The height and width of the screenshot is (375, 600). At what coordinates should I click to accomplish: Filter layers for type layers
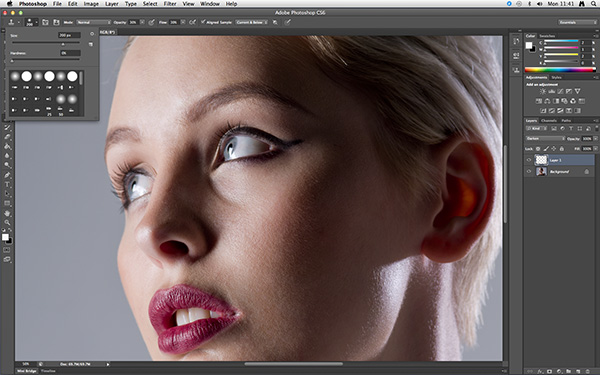pos(571,129)
